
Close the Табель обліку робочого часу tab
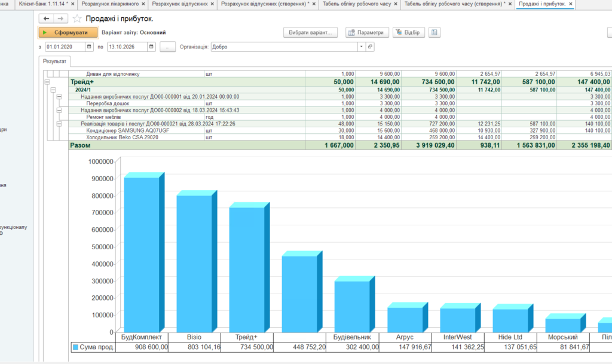click(396, 4)
